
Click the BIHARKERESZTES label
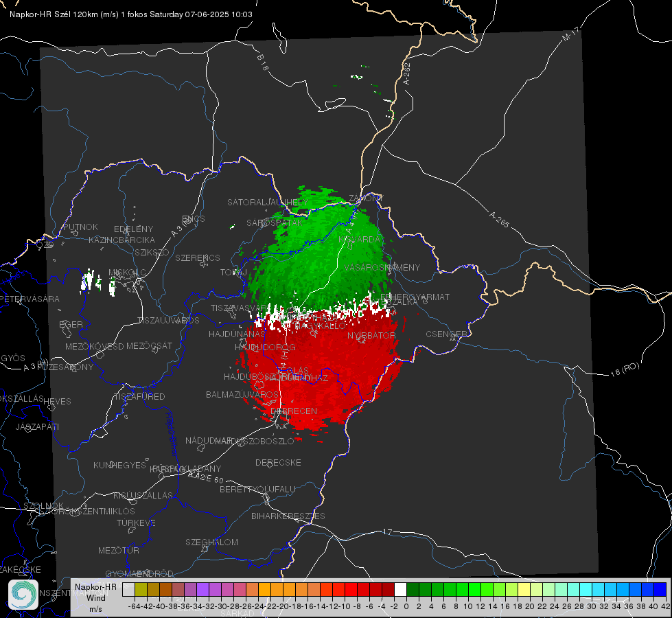(288, 516)
